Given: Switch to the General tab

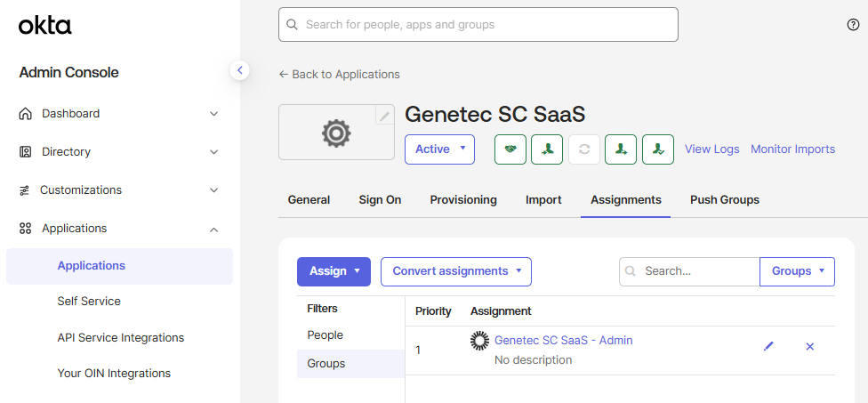Looking at the screenshot, I should pyautogui.click(x=309, y=200).
